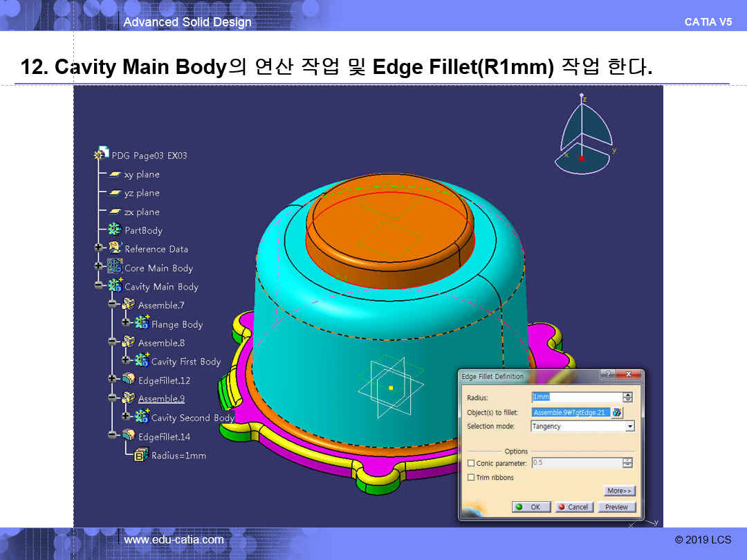Click the Preview button
This screenshot has width=747, height=560.
pos(616,507)
